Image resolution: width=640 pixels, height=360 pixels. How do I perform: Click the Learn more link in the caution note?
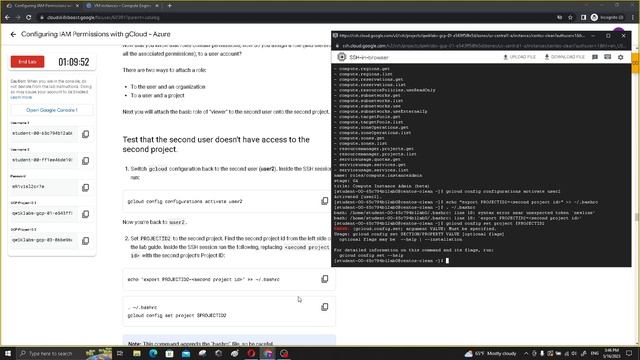click(x=21, y=97)
